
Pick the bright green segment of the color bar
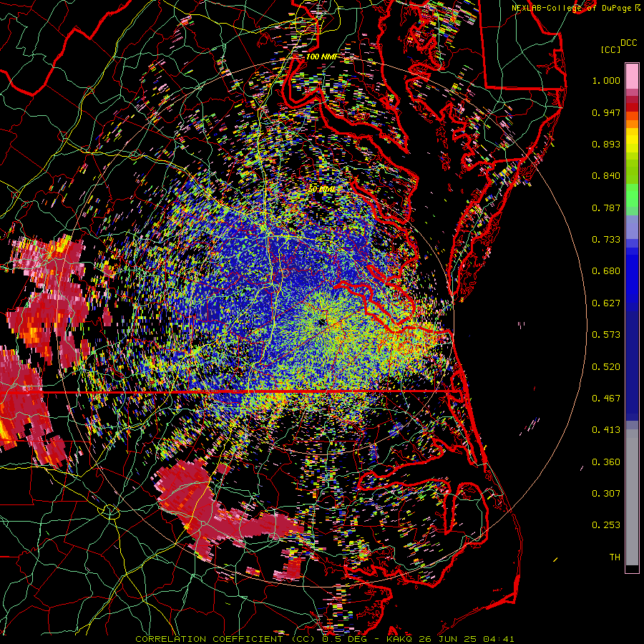click(632, 195)
